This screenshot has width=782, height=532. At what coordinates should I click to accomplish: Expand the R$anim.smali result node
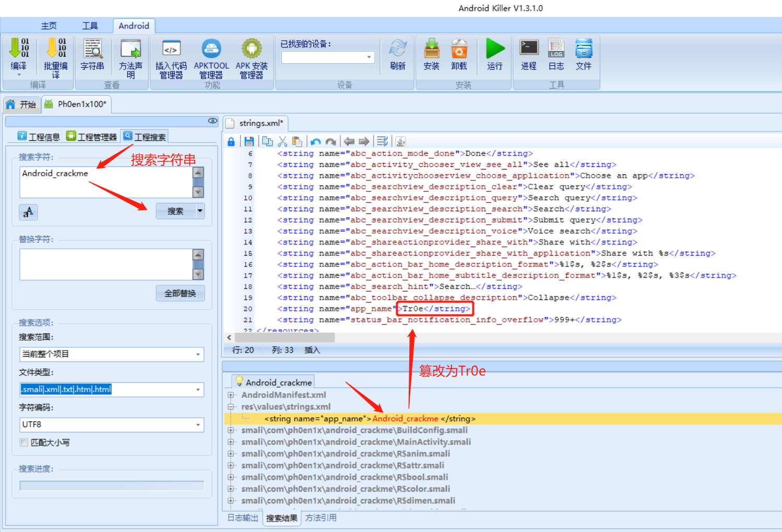(x=231, y=454)
